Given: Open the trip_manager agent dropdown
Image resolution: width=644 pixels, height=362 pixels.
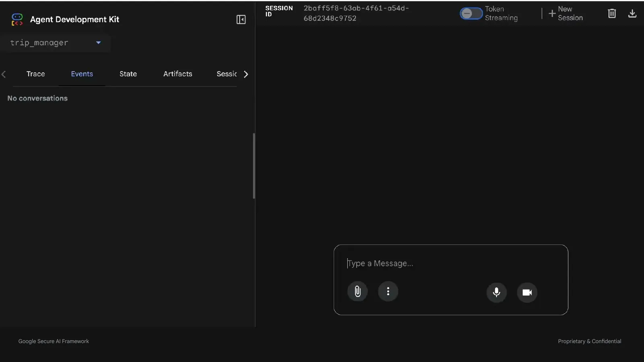Looking at the screenshot, I should 56,43.
